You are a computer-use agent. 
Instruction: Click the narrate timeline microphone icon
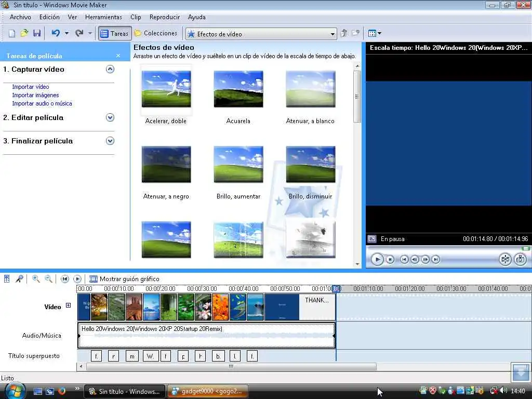[x=19, y=279]
